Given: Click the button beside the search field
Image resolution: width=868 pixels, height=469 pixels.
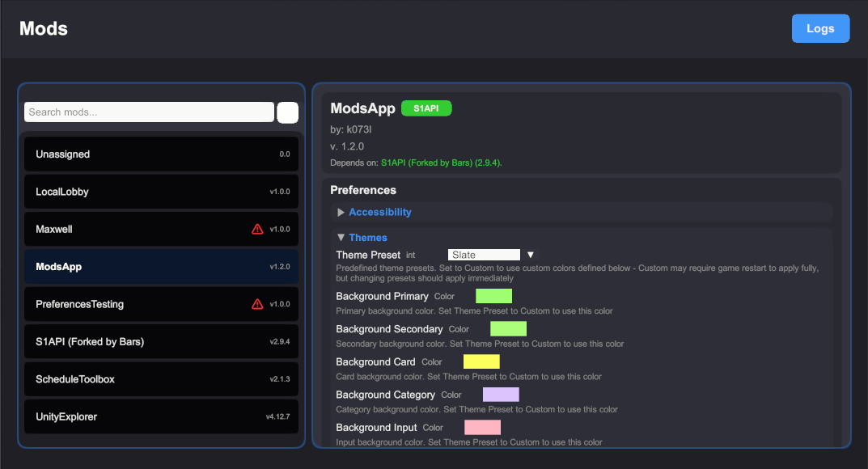Looking at the screenshot, I should point(287,112).
